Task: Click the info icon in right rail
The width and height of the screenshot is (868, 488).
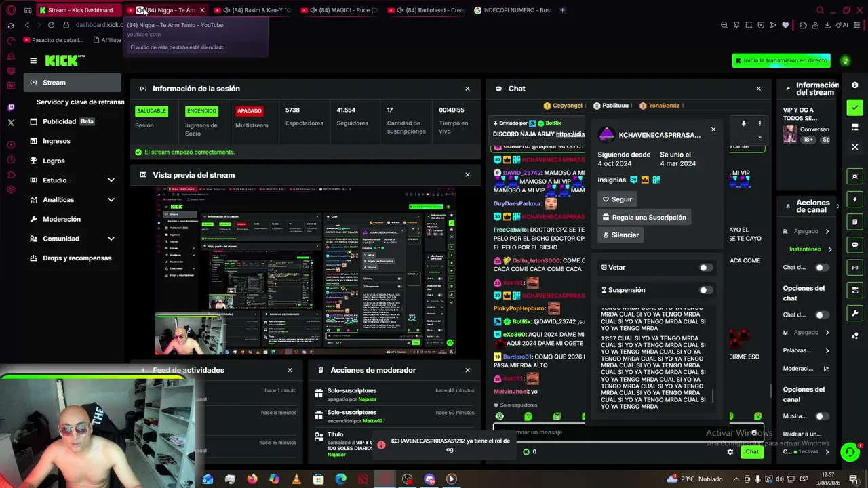Action: [854, 85]
